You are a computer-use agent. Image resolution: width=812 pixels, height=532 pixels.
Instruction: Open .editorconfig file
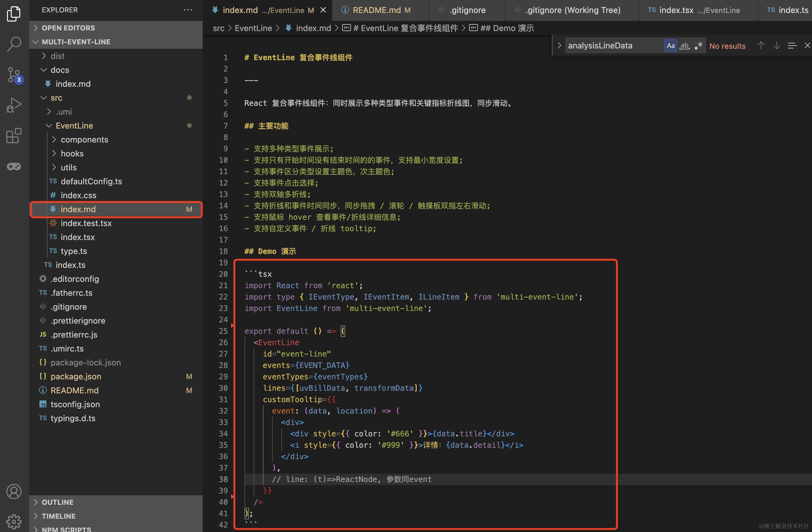click(116, 279)
